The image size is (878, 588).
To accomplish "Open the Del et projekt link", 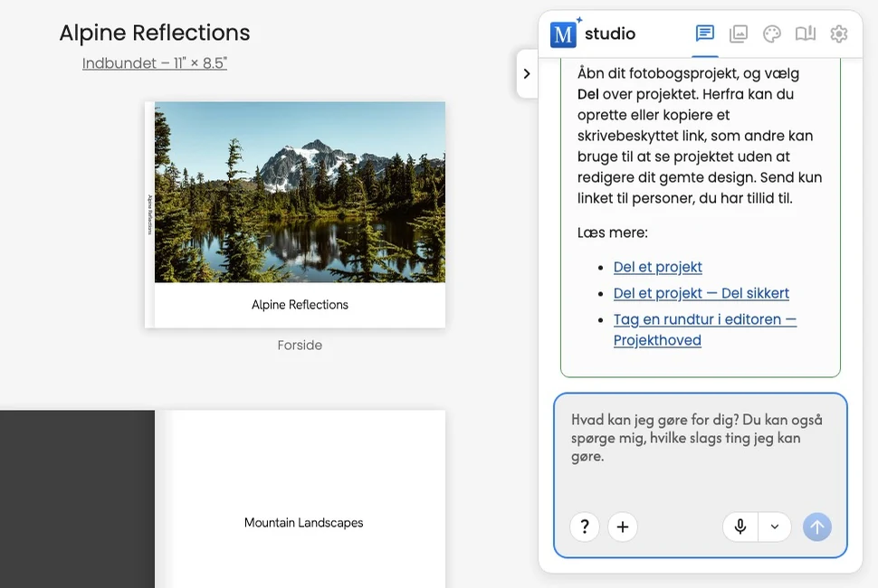I will 657,267.
